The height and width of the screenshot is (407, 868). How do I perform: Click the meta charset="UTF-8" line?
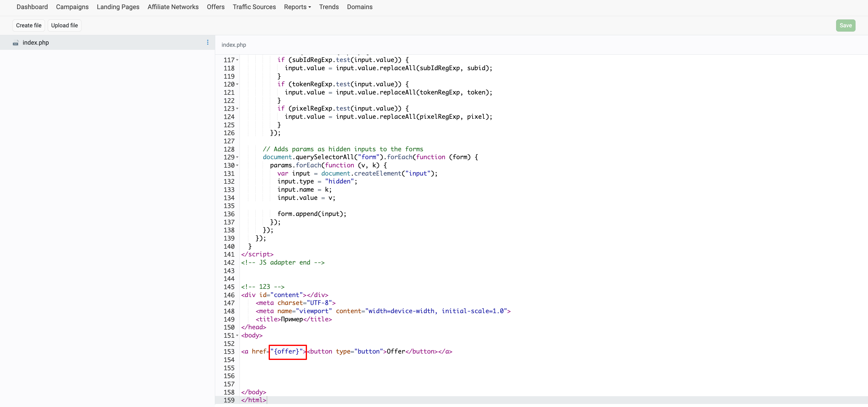tap(295, 303)
